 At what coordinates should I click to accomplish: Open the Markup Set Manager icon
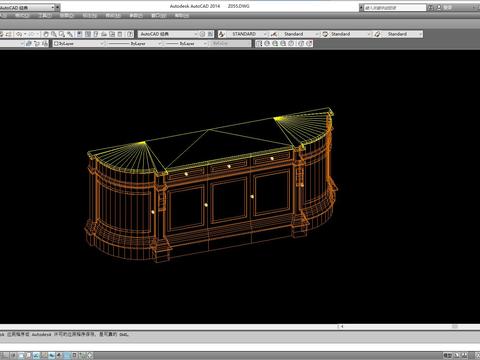(112, 34)
